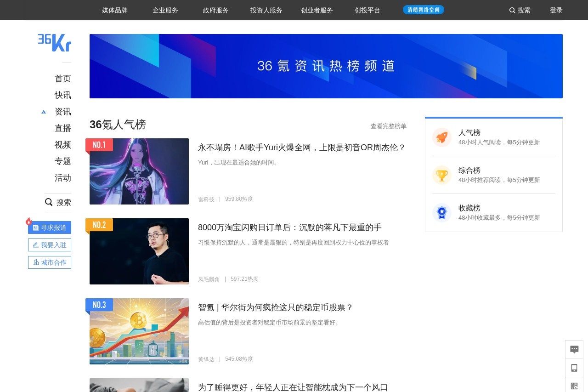Click the magnifier icon in top bar
This screenshot has height=392, width=588.
coord(512,10)
